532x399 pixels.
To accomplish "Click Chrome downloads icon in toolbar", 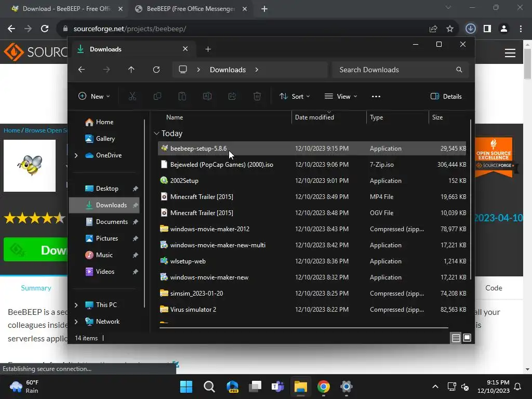I will click(x=470, y=29).
